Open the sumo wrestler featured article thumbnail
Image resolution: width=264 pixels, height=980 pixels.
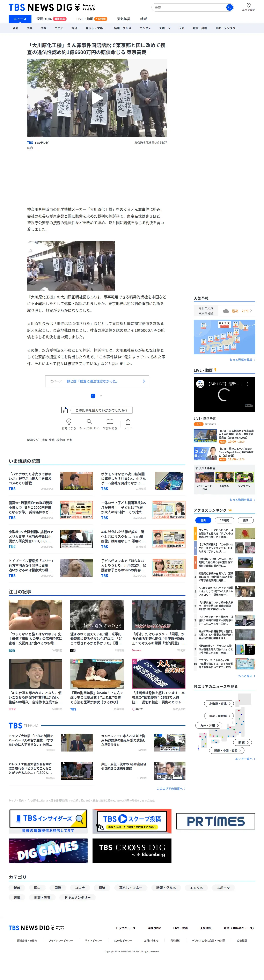(x=35, y=615)
